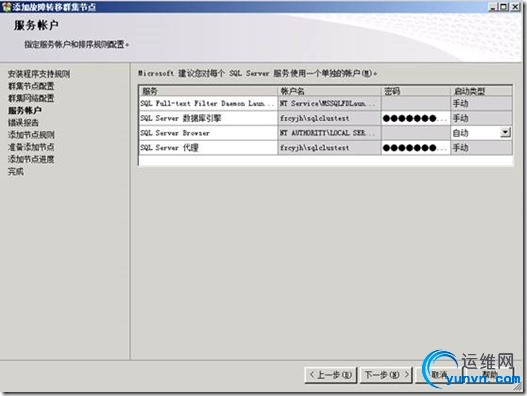Click the 启动类型 column header

click(x=481, y=91)
